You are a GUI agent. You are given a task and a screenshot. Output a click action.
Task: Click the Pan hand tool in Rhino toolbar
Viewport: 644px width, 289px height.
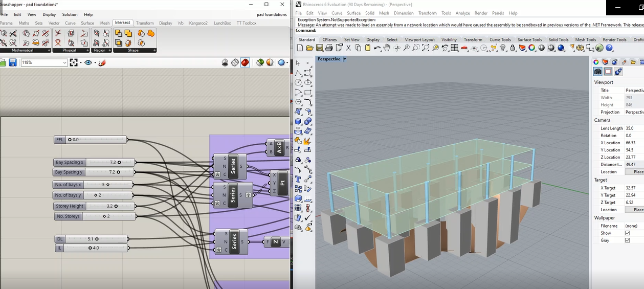(x=387, y=48)
